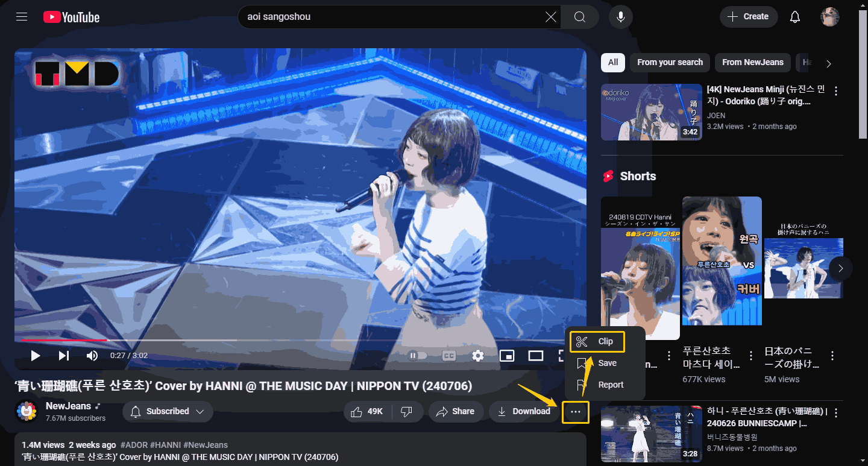Viewport: 868px width, 466px height.
Task: Click the 푸른산호초 마츠다 세이 short title
Action: point(711,357)
